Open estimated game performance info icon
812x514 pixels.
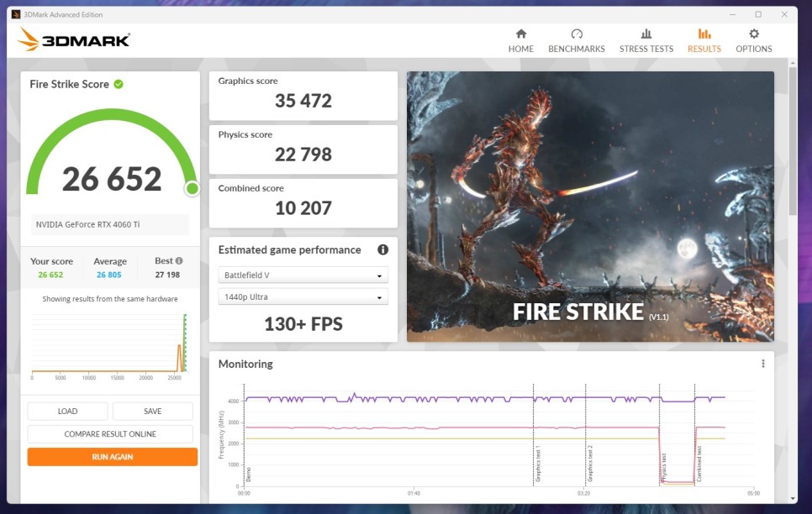point(382,249)
